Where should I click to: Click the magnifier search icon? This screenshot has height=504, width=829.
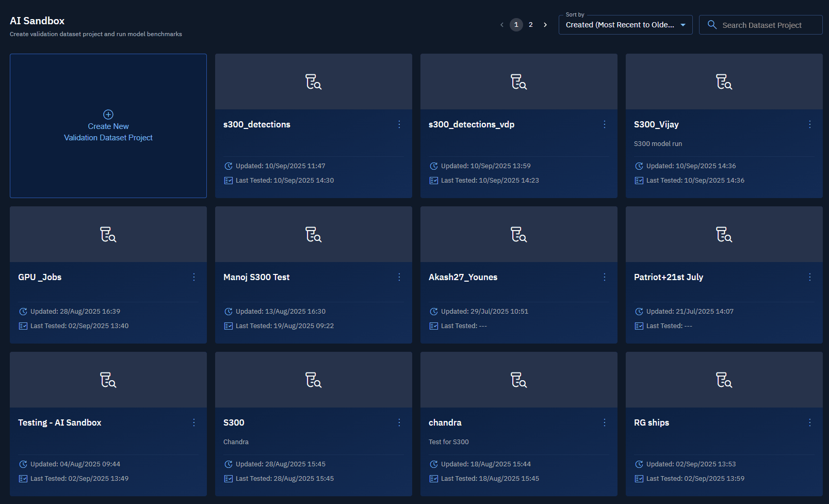click(x=712, y=25)
